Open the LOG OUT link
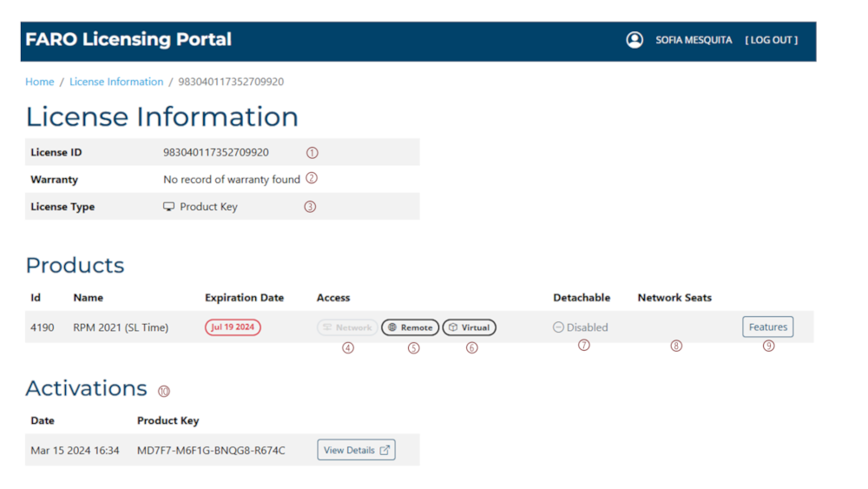Viewport: 868px width, 489px height. 771,40
